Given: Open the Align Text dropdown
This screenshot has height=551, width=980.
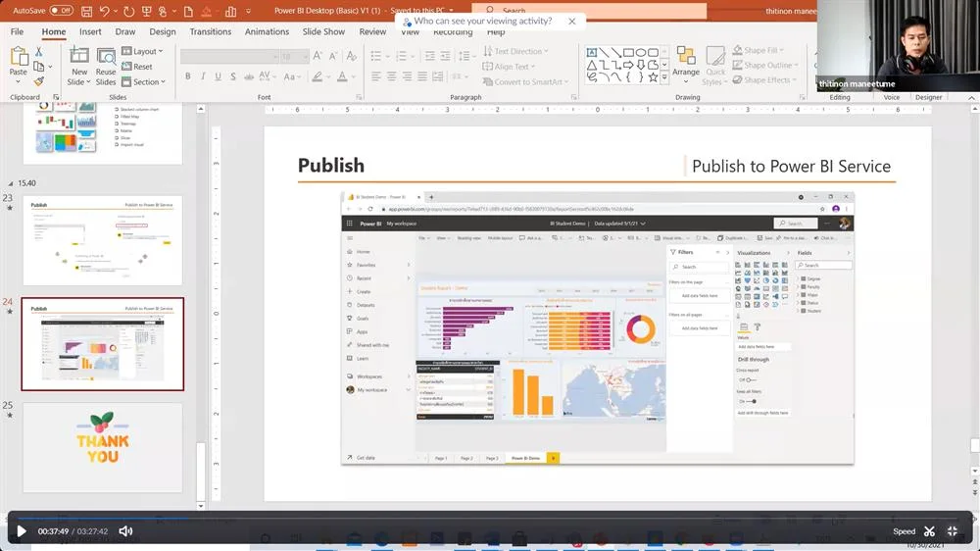Looking at the screenshot, I should 509,67.
